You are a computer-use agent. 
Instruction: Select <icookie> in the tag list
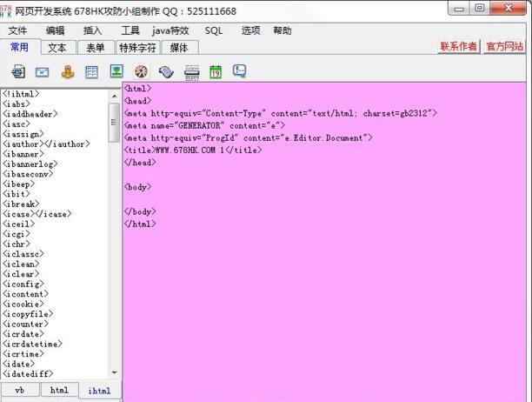pos(23,304)
